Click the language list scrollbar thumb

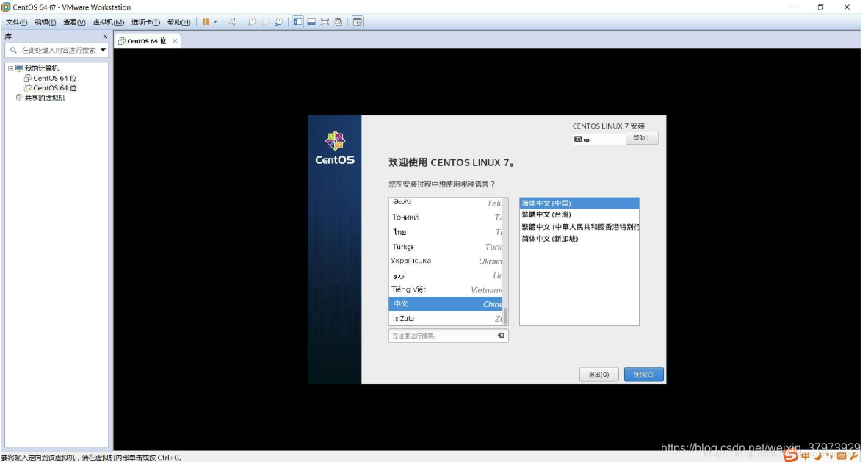point(504,316)
